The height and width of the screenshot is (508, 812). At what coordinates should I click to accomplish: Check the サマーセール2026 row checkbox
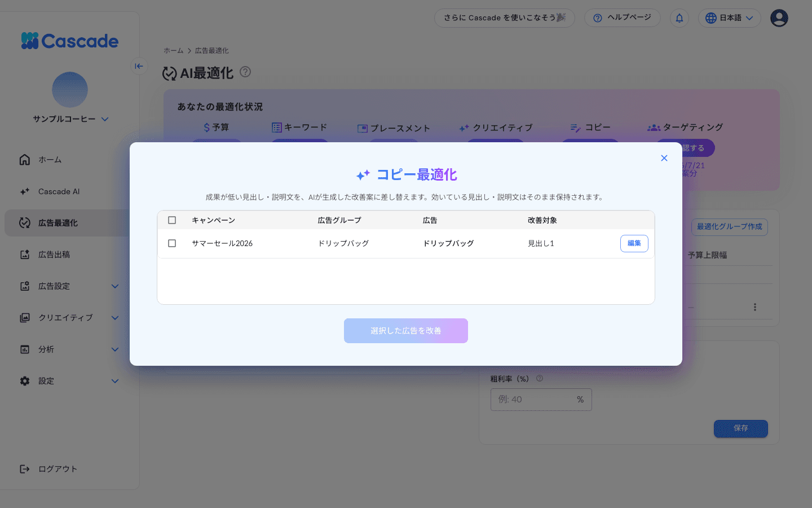[x=172, y=243]
